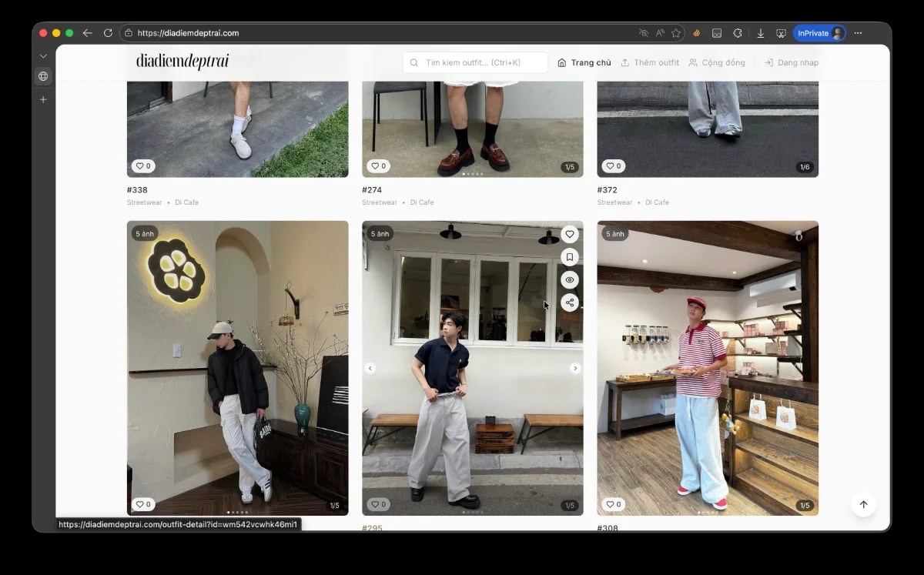The image size is (924, 575).
Task: Bookmark outfit #295 using the save icon
Action: (x=569, y=256)
